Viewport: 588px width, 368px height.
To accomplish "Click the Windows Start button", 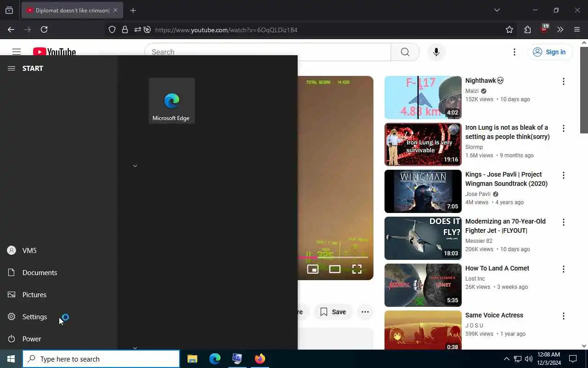I will [11, 359].
